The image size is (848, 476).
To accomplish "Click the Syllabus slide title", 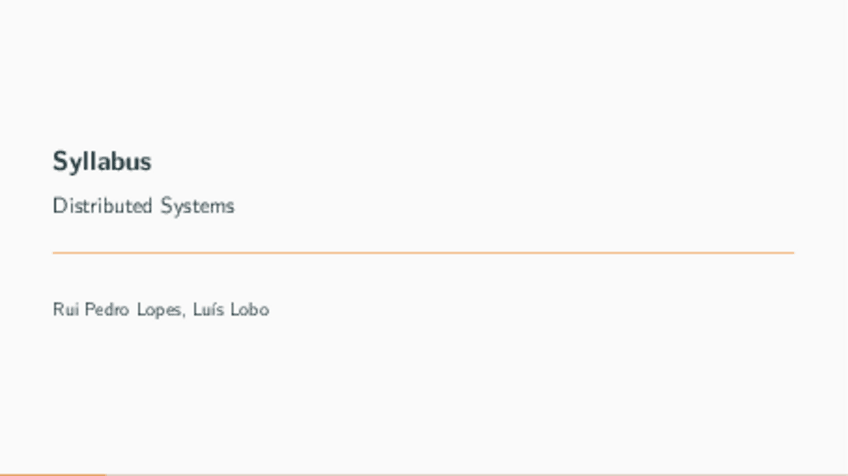I will pyautogui.click(x=102, y=161).
